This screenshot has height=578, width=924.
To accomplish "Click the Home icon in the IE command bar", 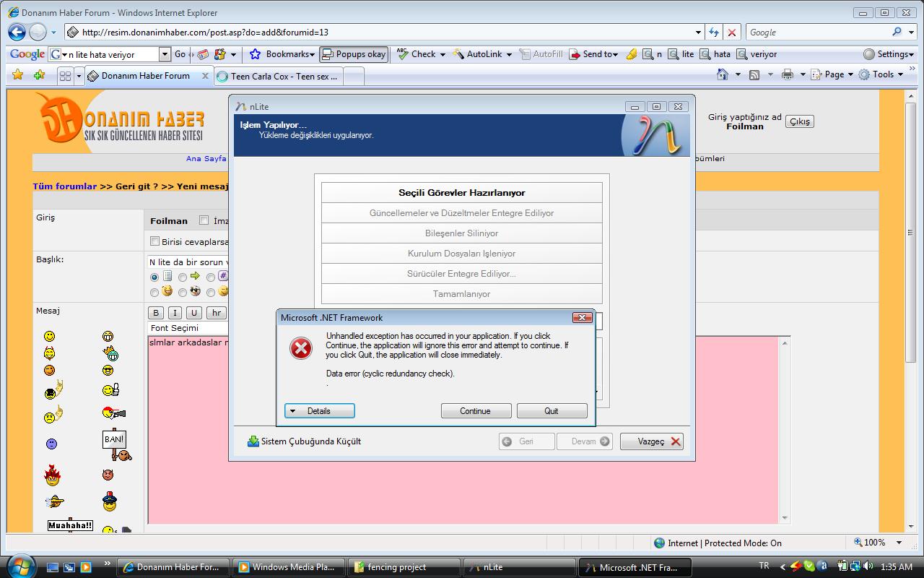I will tap(723, 74).
